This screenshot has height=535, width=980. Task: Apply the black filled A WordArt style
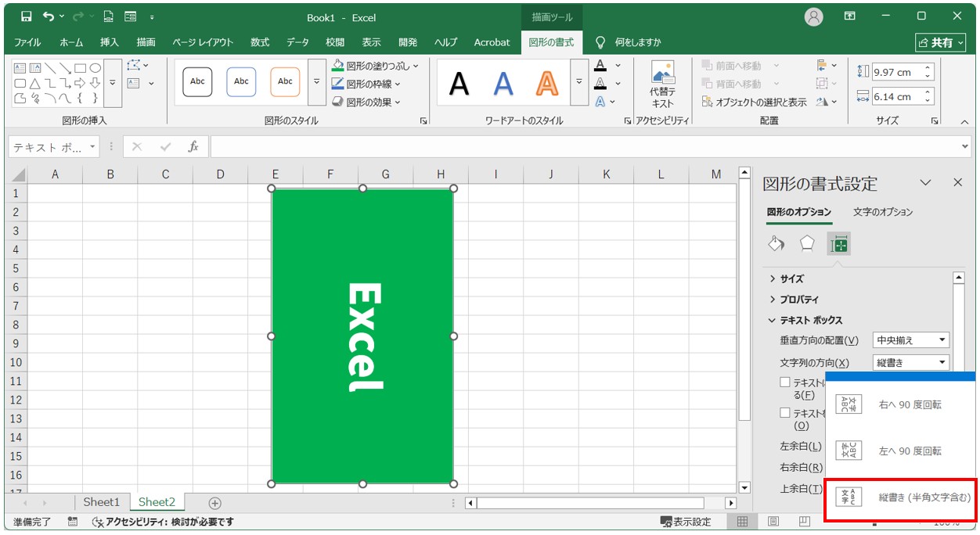[x=459, y=82]
